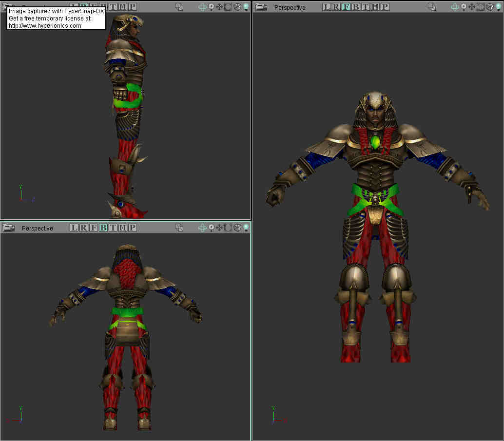Click the L left view button in bottom viewport
The image size is (504, 441).
coord(73,228)
